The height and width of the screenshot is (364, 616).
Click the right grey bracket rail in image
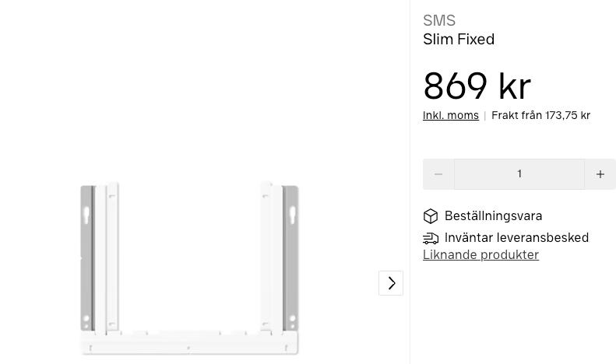(x=291, y=257)
